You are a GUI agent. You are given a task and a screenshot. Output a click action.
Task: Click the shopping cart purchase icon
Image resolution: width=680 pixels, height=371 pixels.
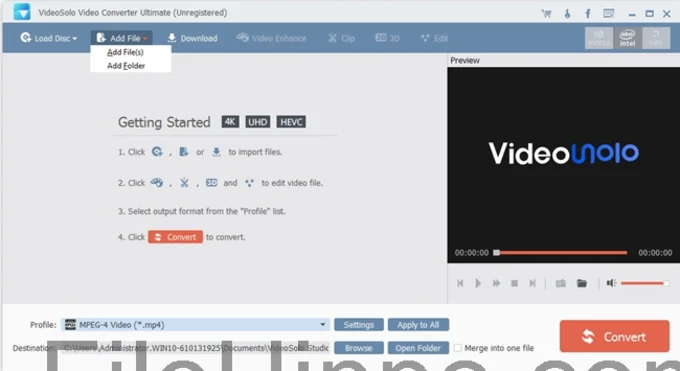(546, 13)
